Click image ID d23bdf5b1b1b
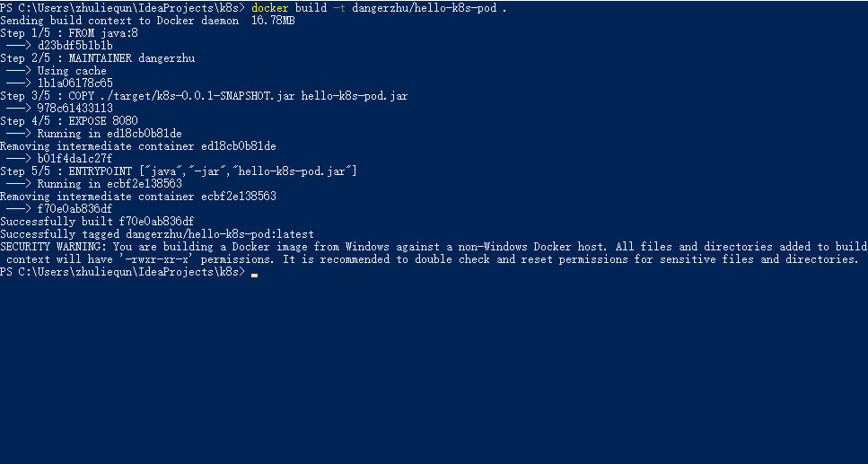868x464 pixels. pyautogui.click(x=75, y=46)
